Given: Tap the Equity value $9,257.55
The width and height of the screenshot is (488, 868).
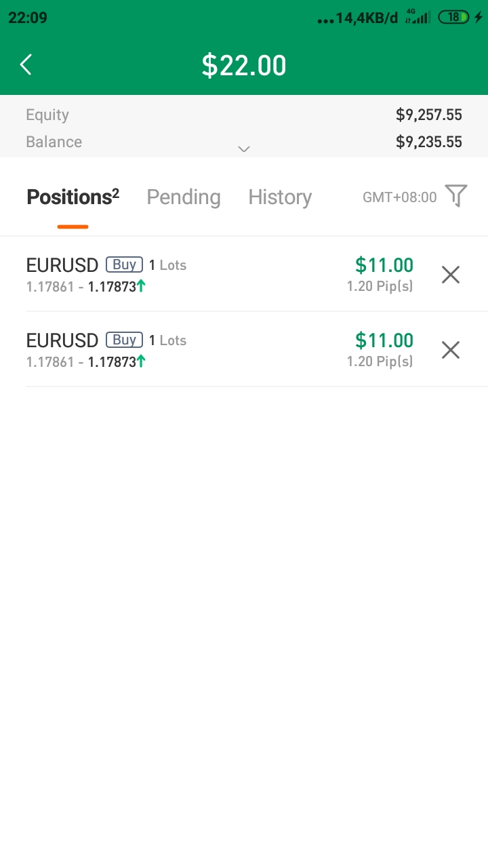Looking at the screenshot, I should [429, 115].
